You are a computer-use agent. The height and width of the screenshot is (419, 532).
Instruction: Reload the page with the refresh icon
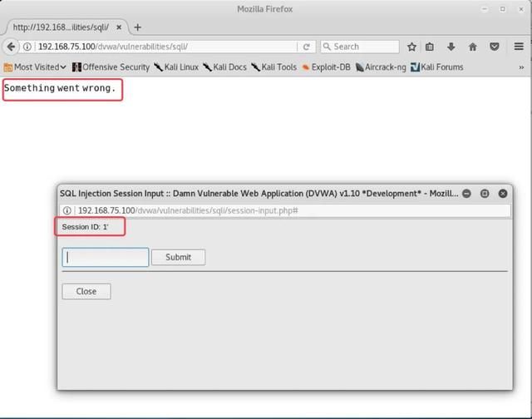coord(307,47)
